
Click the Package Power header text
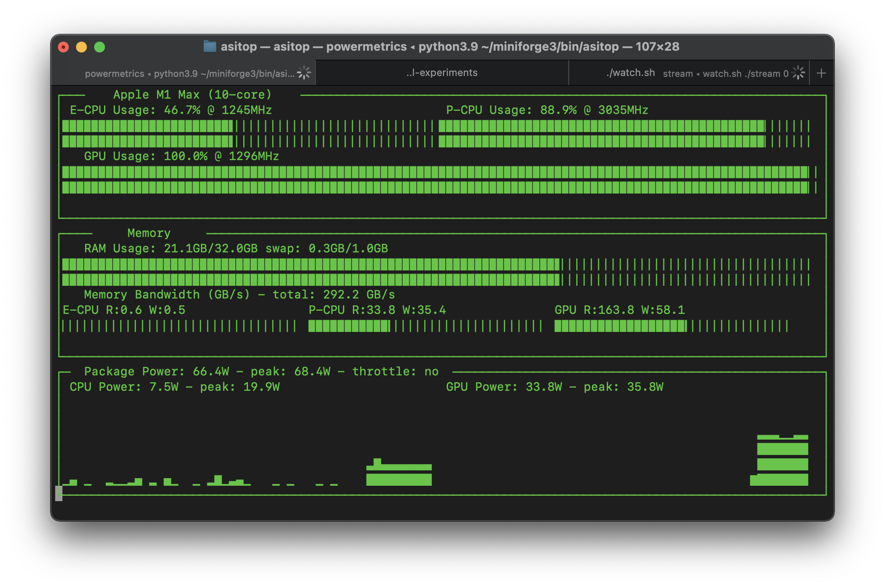pyautogui.click(x=261, y=372)
